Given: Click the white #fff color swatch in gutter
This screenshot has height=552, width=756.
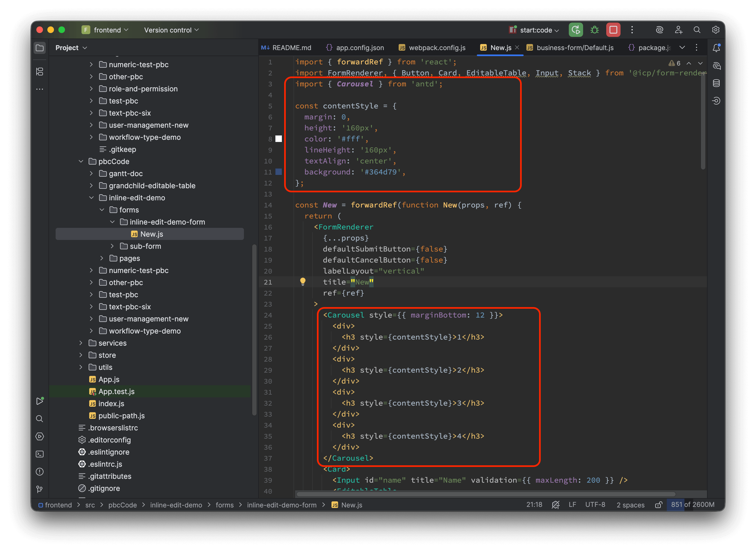Looking at the screenshot, I should pyautogui.click(x=278, y=139).
